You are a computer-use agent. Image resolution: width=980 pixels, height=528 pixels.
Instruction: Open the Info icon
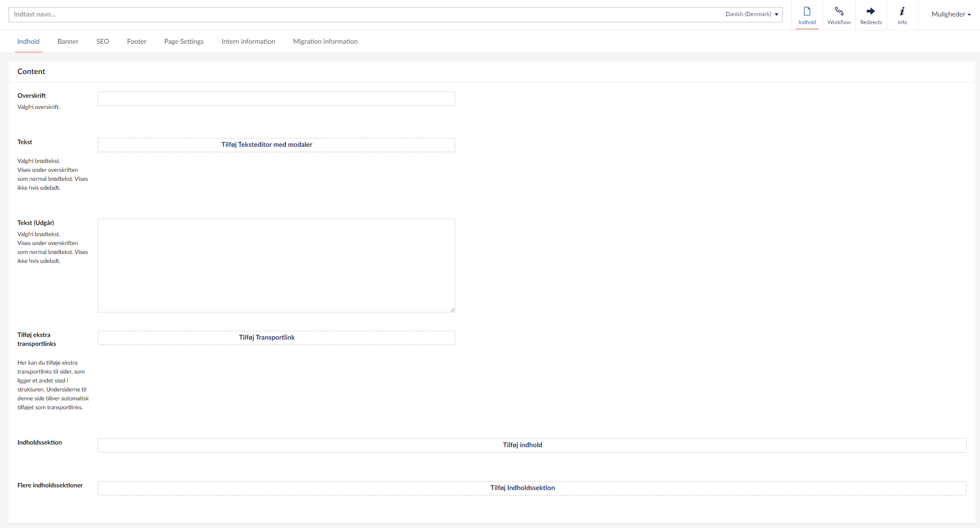902,15
